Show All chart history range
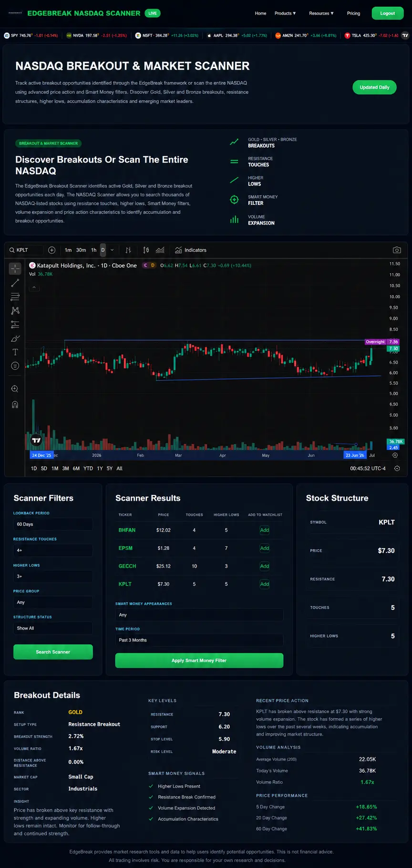412x868 pixels. (120, 469)
